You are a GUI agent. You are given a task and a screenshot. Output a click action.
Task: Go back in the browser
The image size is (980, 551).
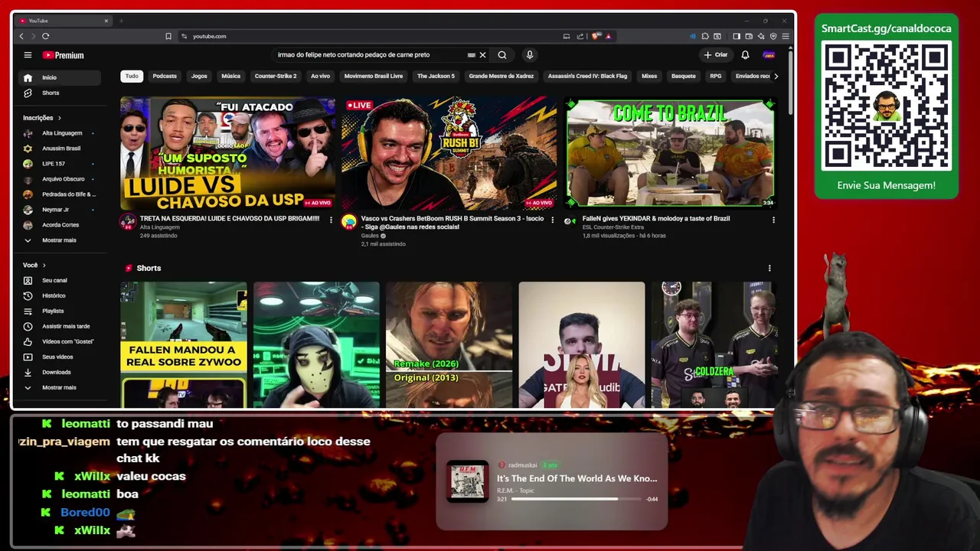(21, 36)
